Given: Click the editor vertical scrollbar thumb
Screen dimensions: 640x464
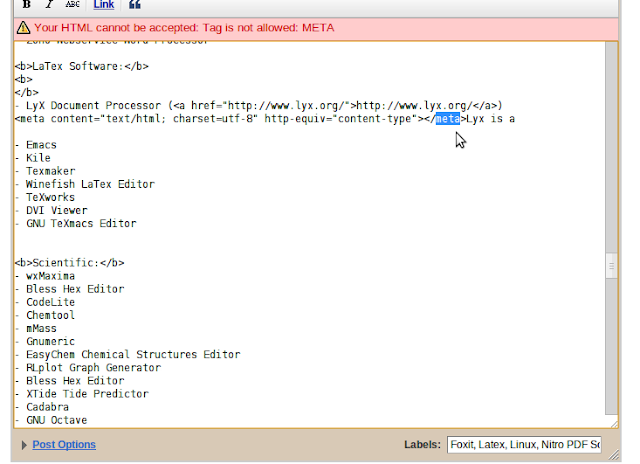Looking at the screenshot, I should (611, 266).
